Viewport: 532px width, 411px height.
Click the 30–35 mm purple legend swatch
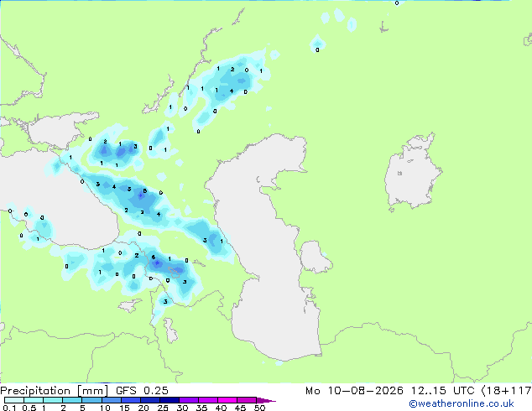tap(188, 400)
